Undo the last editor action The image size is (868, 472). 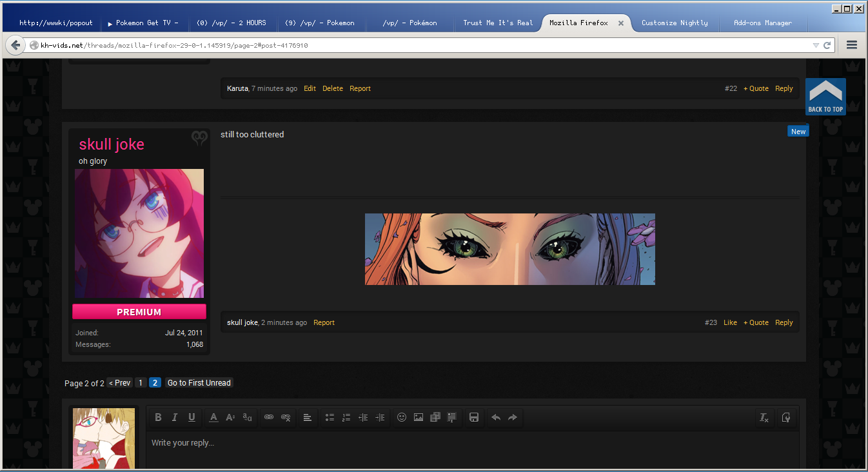[496, 417]
